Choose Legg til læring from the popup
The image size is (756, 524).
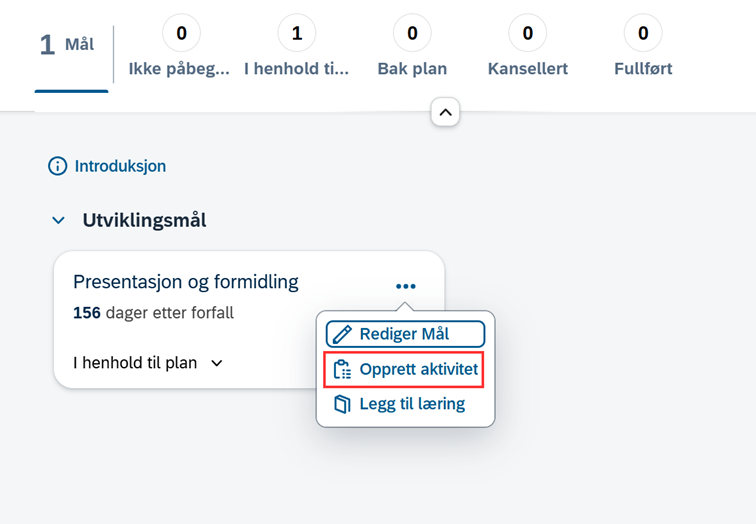[x=400, y=404]
